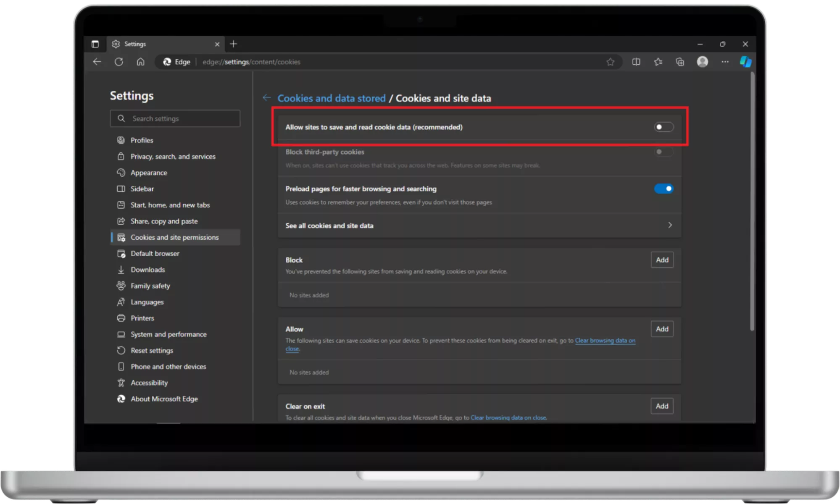Open the split screen icon

click(x=636, y=62)
